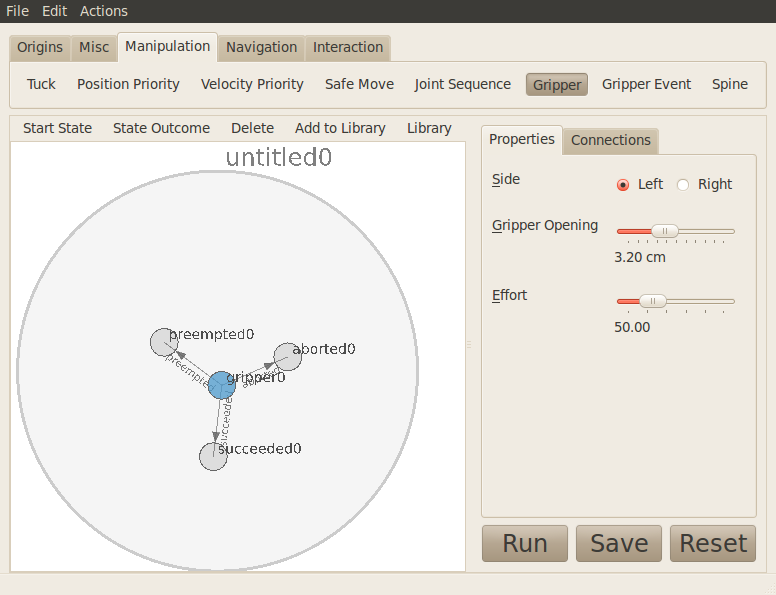The height and width of the screenshot is (595, 776).
Task: Click the blue gripper0 state node
Action: (222, 384)
